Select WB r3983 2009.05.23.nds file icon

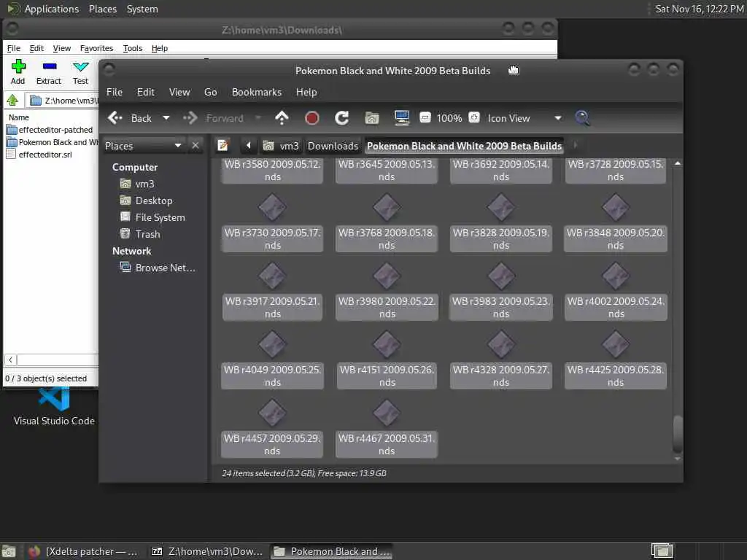pos(501,276)
